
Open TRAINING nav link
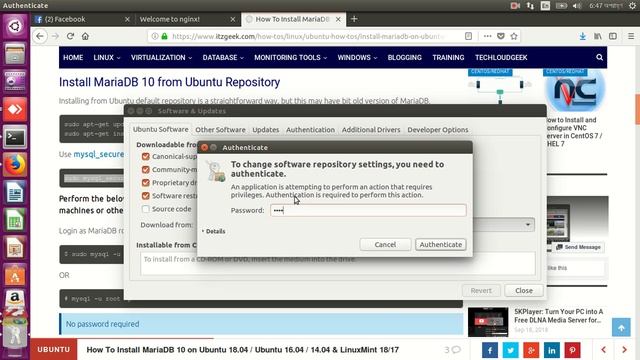[448, 58]
